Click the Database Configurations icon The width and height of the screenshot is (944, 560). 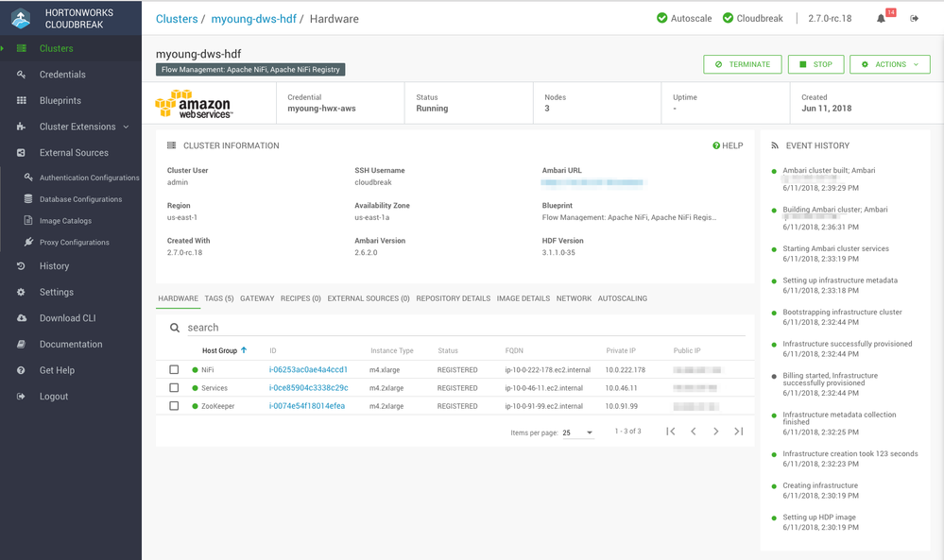click(x=28, y=199)
